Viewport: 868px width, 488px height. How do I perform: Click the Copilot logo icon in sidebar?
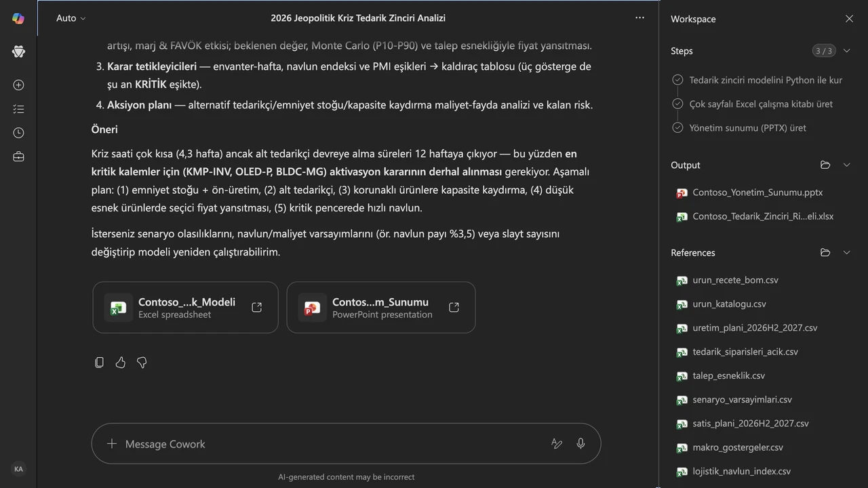tap(18, 18)
